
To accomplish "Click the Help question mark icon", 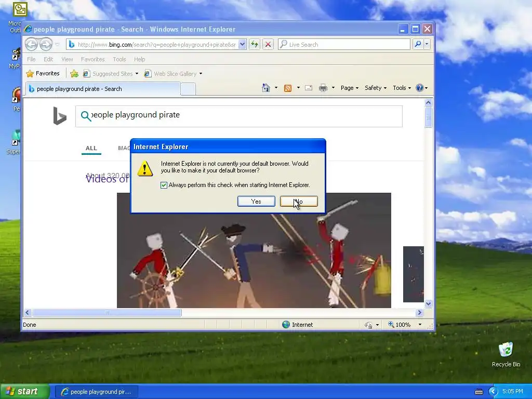I will pos(420,88).
